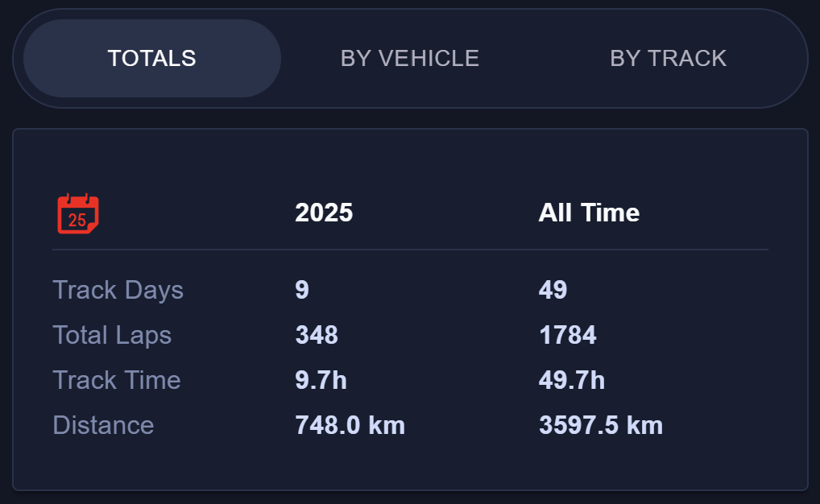Viewport: 820px width, 504px height.
Task: Select the all-time track days value 49
Action: coord(553,290)
